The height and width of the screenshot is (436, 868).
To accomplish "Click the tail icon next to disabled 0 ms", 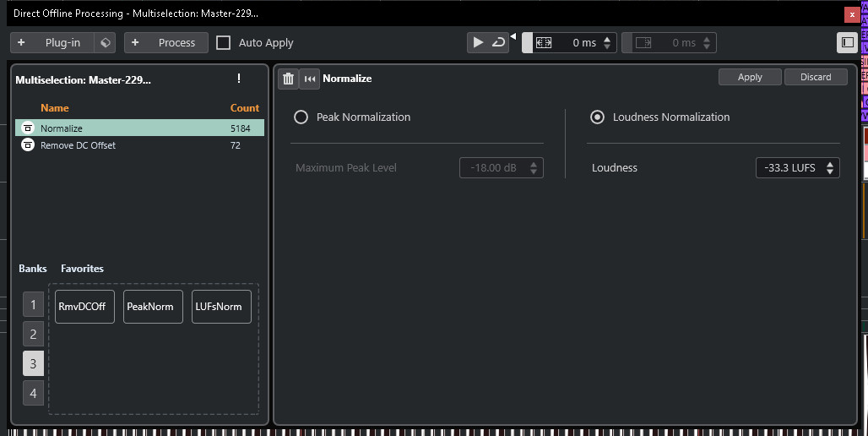I will pos(643,42).
